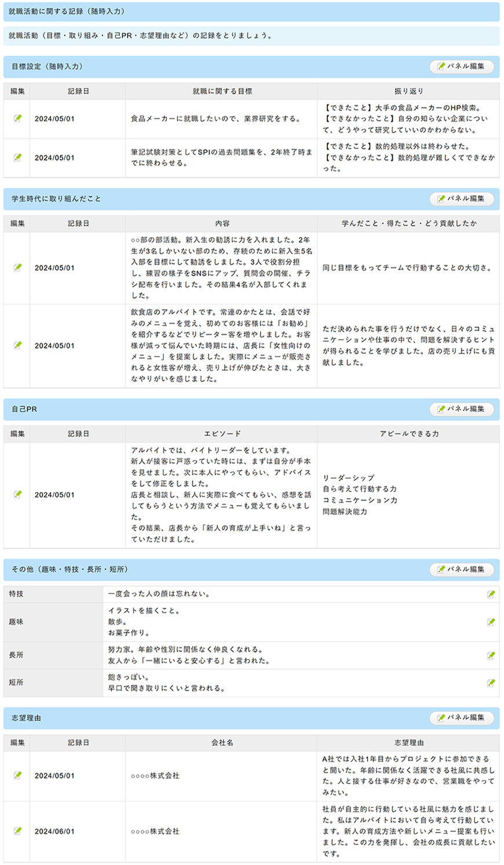Screen dimensions: 504x865
Task: Click the 就職活動に関する記録（随時入力） title bar
Action: (251, 12)
